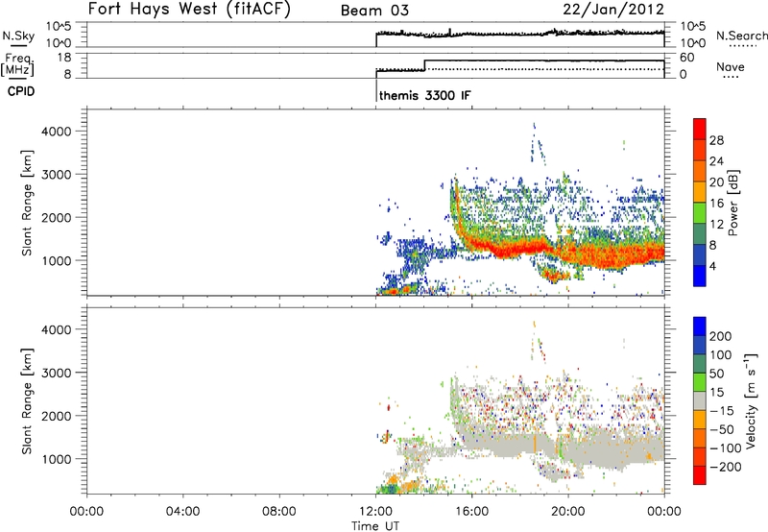Click the '08:00' time tick label
Viewport: 768px width, 532px height.
(x=279, y=512)
